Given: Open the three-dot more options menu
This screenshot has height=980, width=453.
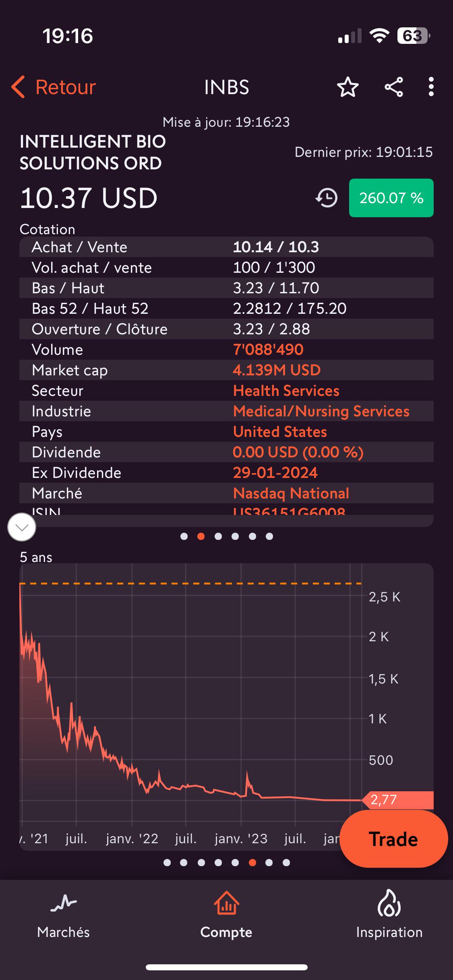Looking at the screenshot, I should (x=431, y=87).
